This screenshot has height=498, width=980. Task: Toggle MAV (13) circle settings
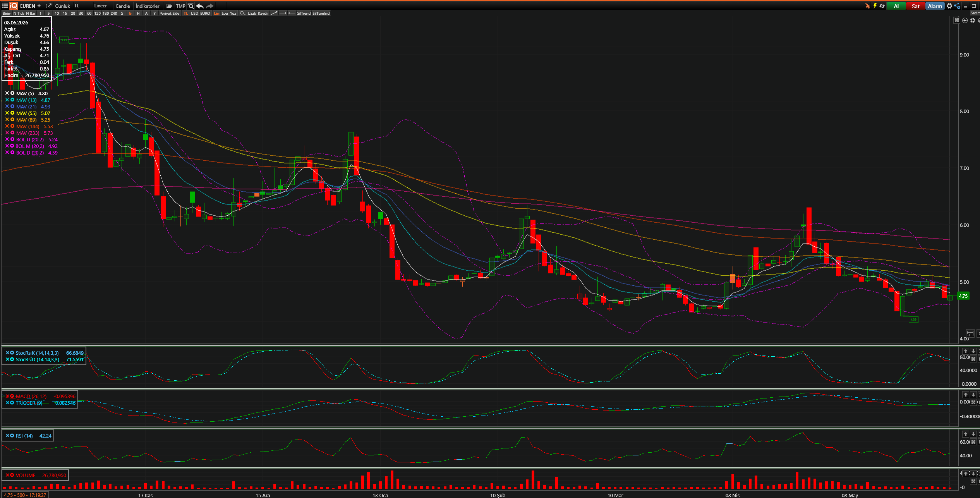click(12, 100)
